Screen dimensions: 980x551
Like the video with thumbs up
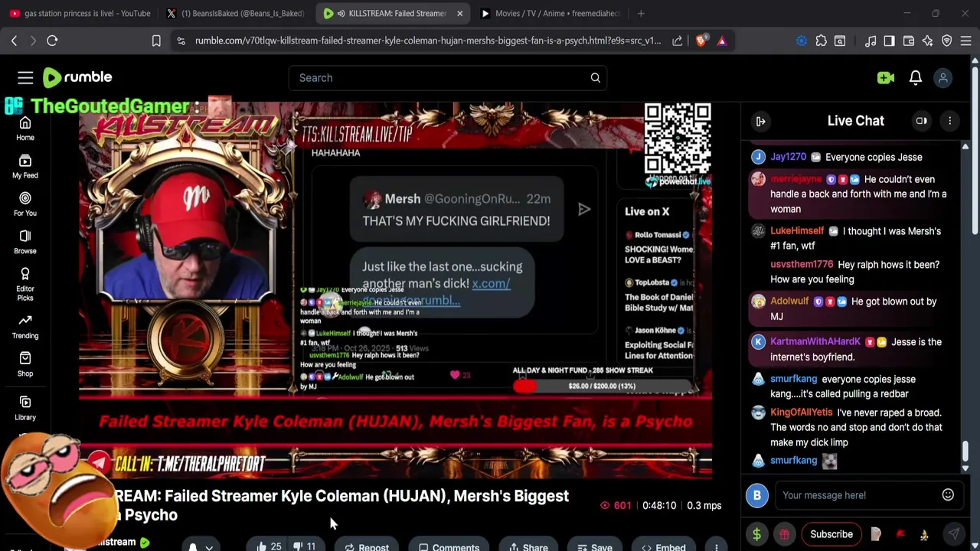[269, 546]
